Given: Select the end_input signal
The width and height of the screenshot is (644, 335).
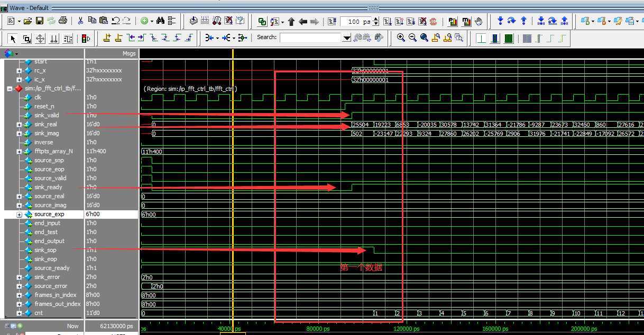Looking at the screenshot, I should (47, 223).
